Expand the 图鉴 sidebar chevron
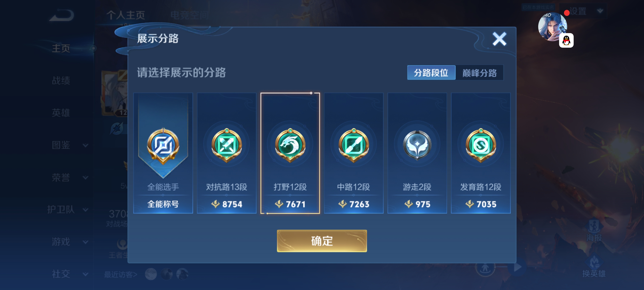 point(86,145)
